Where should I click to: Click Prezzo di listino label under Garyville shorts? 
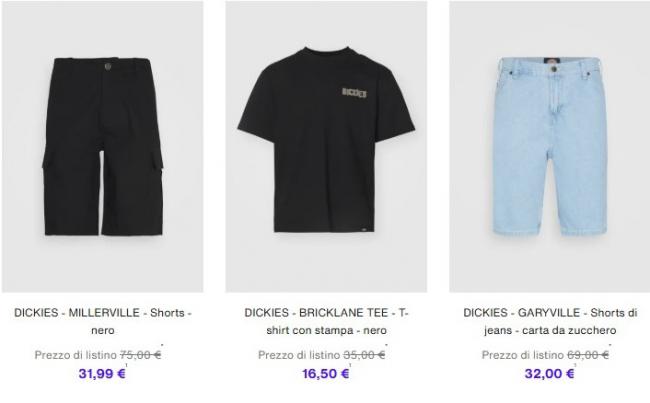coord(523,355)
